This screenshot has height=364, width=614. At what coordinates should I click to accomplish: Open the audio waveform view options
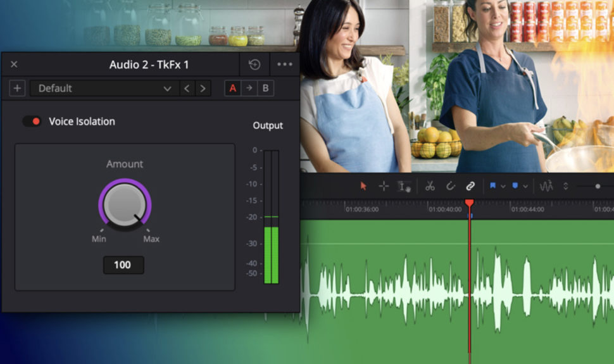546,186
